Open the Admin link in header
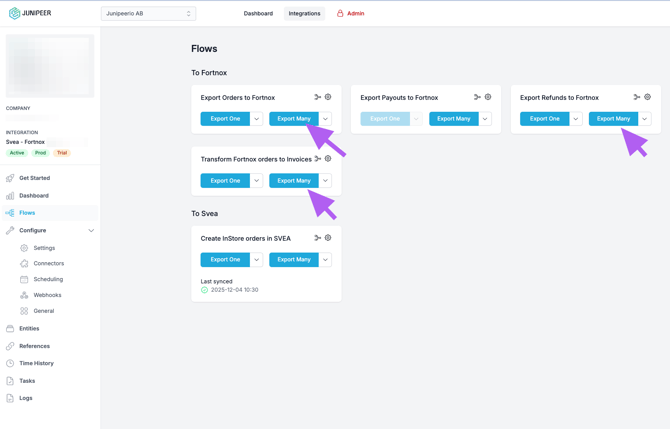 tap(350, 14)
